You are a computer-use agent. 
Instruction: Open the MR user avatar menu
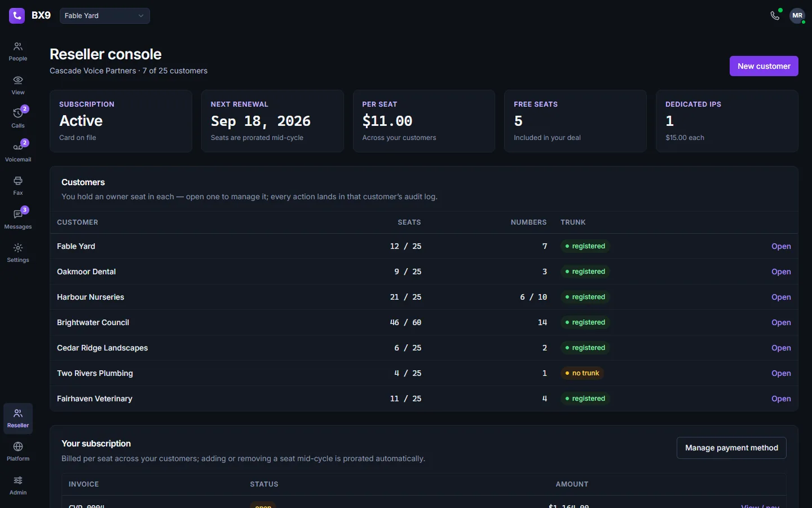click(x=797, y=16)
